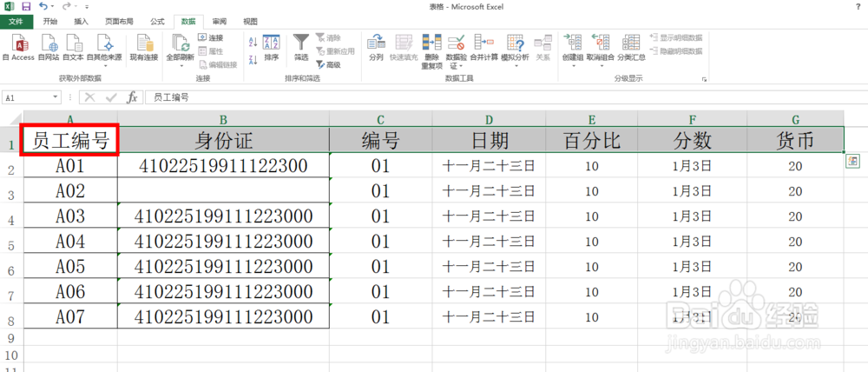Click Edit Links (编辑链接)
Image resolution: width=868 pixels, height=372 pixels.
tap(218, 65)
